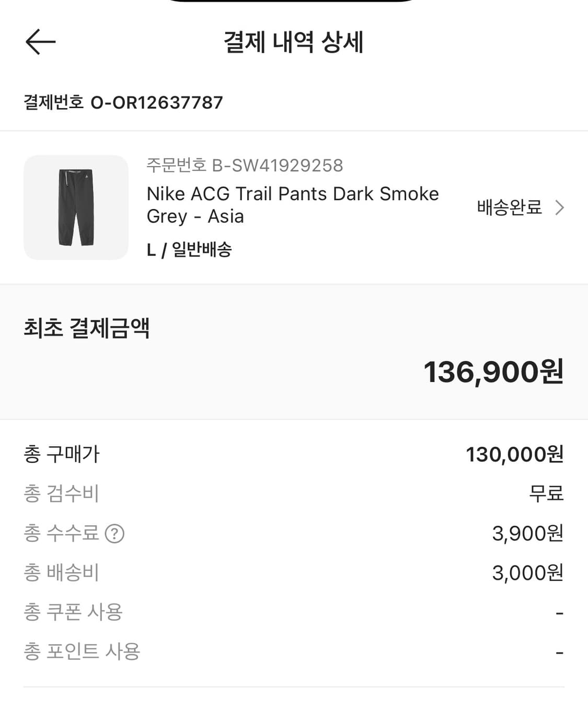Open the delivery status chevron arrow
This screenshot has width=588, height=708.
click(559, 208)
